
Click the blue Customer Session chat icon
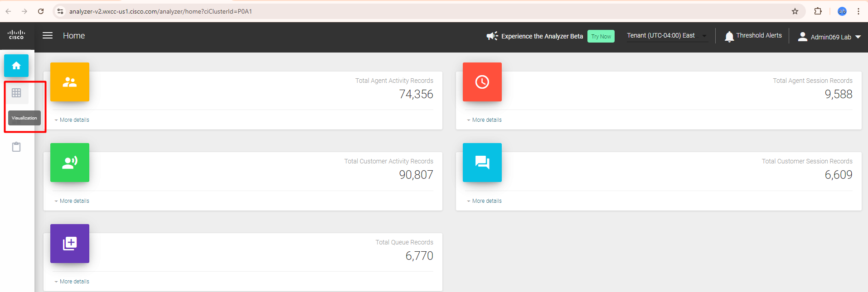(482, 163)
